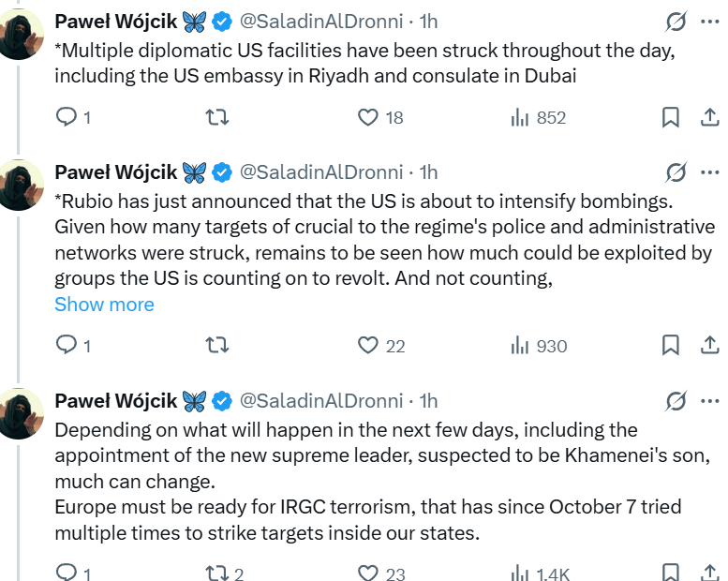View analytics showing 852 views
This screenshot has height=581, width=728.
click(520, 117)
